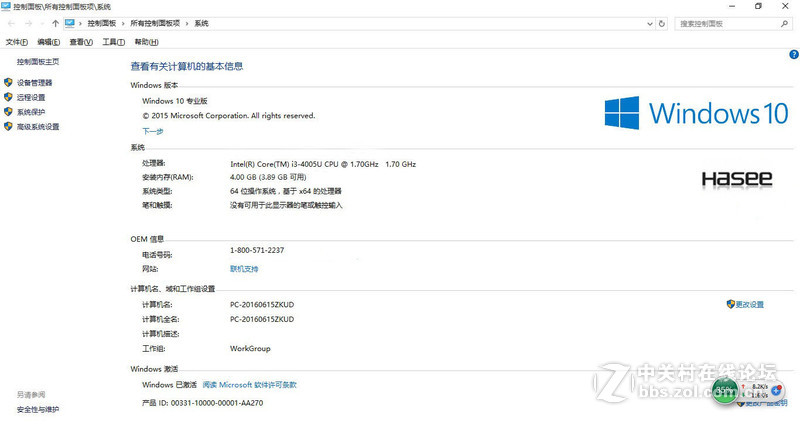
Task: Click shield icon beside 系统保护
Action: [x=8, y=112]
